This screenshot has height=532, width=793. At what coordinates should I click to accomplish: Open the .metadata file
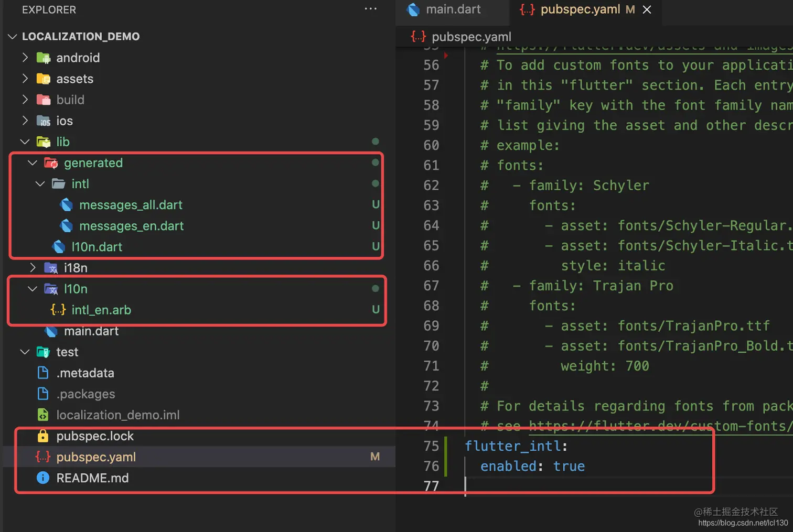point(85,373)
